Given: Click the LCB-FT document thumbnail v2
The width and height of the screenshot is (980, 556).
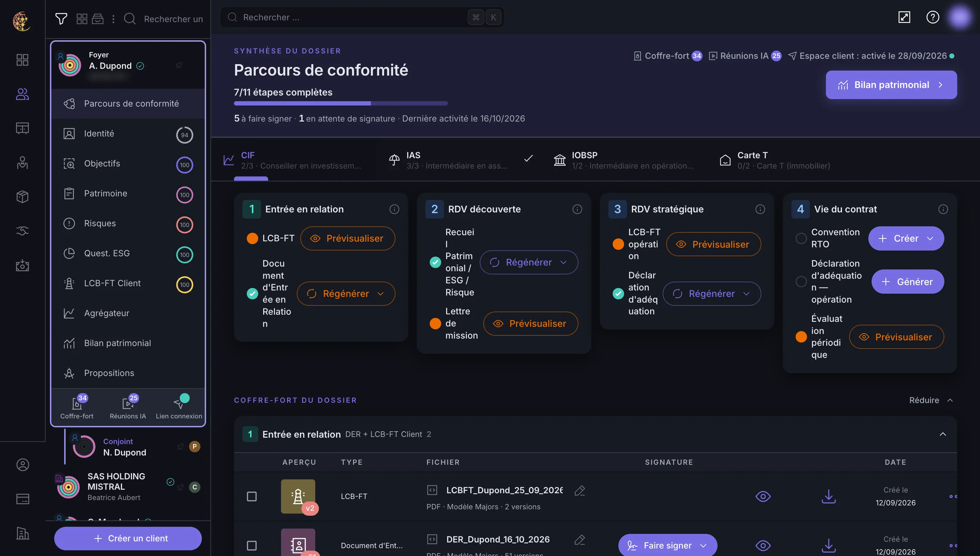Looking at the screenshot, I should 298,496.
